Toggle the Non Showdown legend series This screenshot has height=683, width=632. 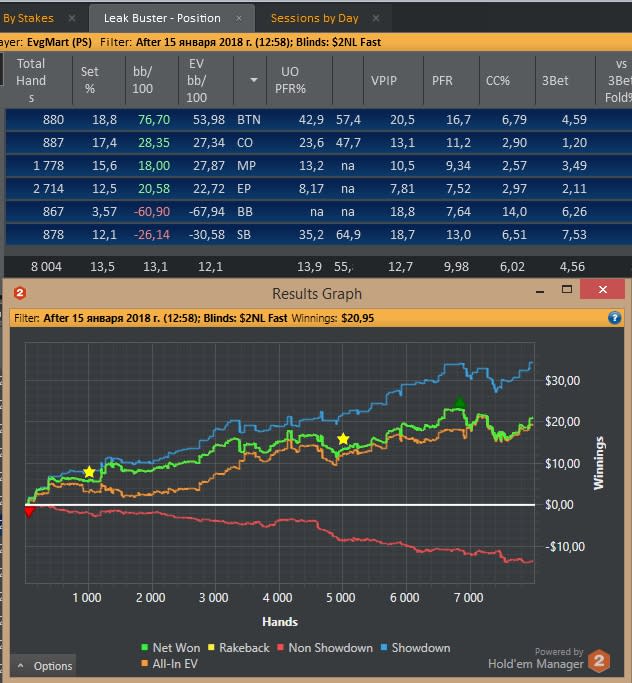(325, 648)
